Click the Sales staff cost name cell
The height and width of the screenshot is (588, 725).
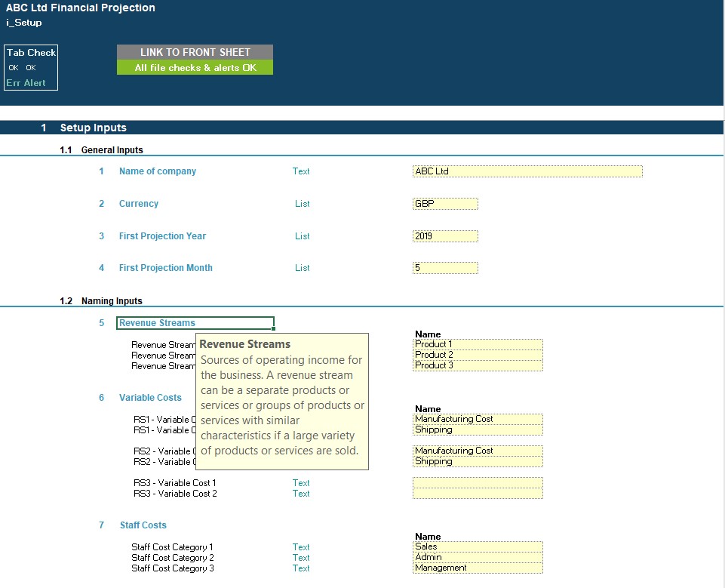click(478, 546)
